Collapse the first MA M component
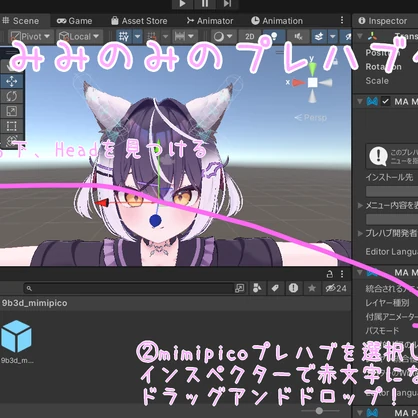The image size is (418, 418). click(360, 101)
